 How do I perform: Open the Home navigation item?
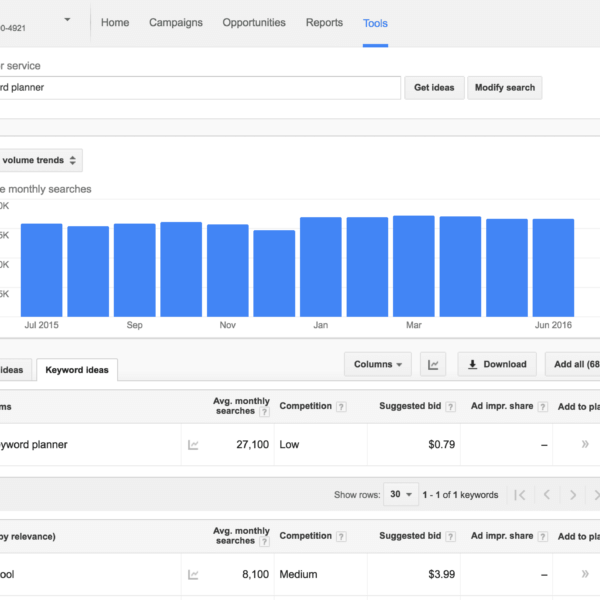pyautogui.click(x=115, y=23)
